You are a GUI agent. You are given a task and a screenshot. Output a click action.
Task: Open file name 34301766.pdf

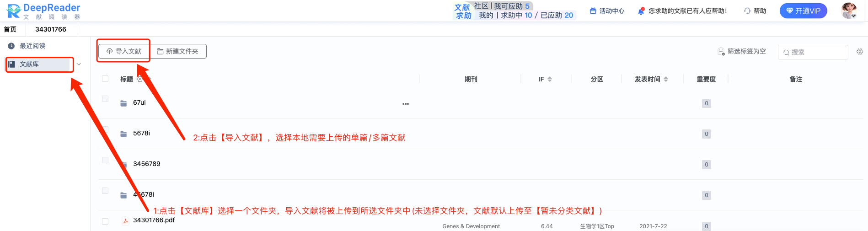[x=154, y=220]
